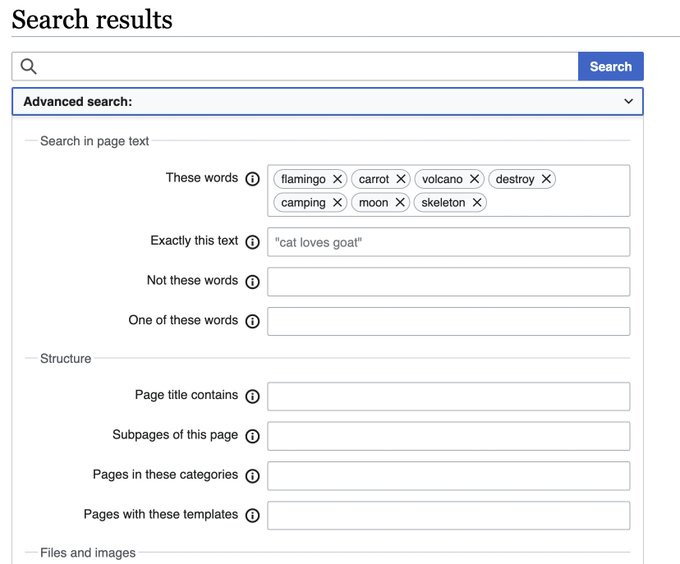Remove the camping tag
The width and height of the screenshot is (680, 564).
coord(337,202)
